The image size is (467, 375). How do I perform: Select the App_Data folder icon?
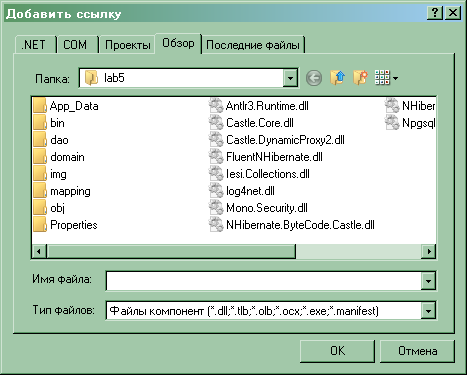pos(40,106)
